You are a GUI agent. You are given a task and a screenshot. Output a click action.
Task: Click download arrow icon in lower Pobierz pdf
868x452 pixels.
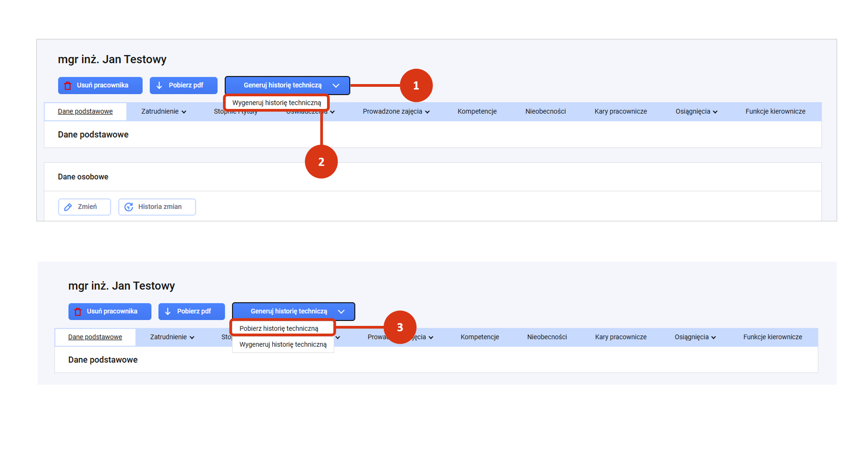tap(168, 311)
